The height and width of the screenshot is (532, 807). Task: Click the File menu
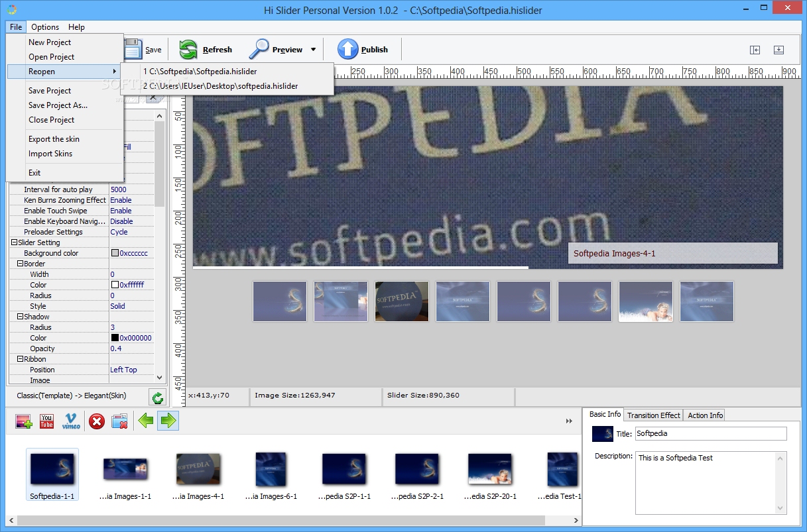17,27
